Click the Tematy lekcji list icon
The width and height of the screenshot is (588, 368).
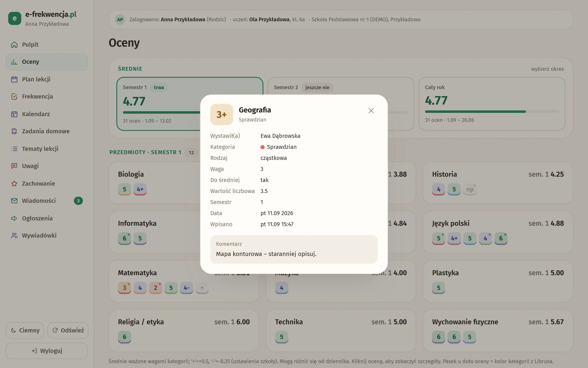pos(14,149)
